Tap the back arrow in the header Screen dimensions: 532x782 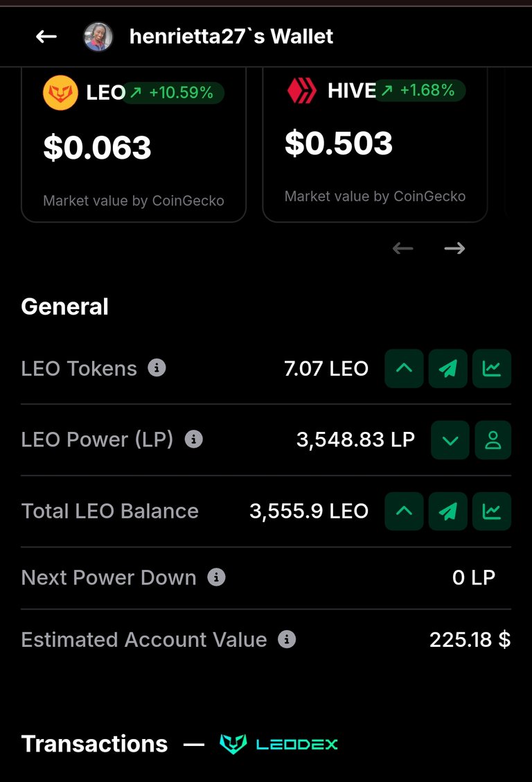tap(46, 37)
